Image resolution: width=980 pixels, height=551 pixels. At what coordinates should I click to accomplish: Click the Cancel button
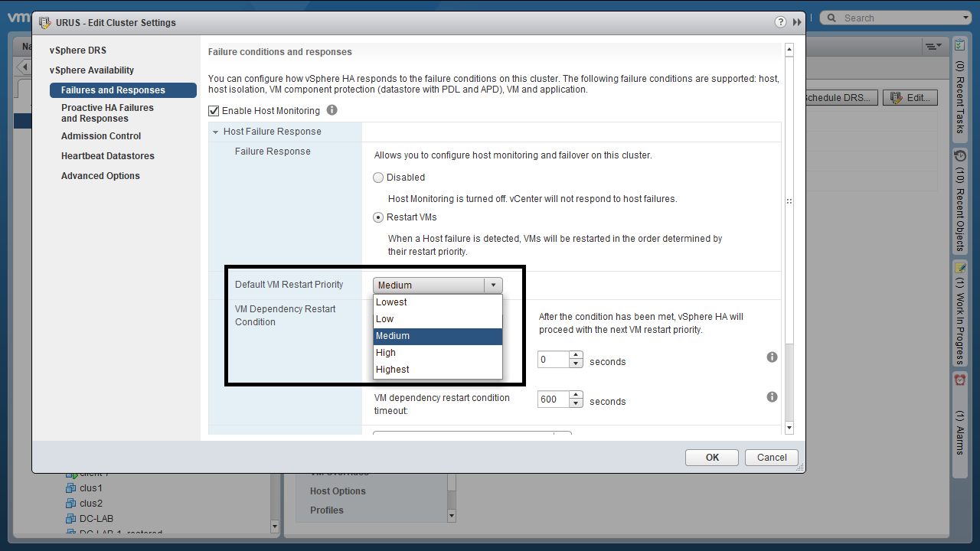(x=772, y=458)
